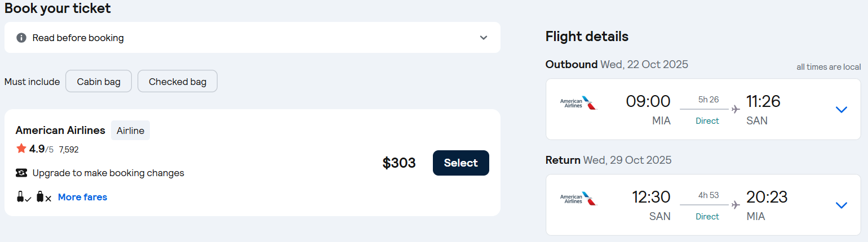Expand the Read before booking panel
The image size is (868, 242).
click(483, 38)
